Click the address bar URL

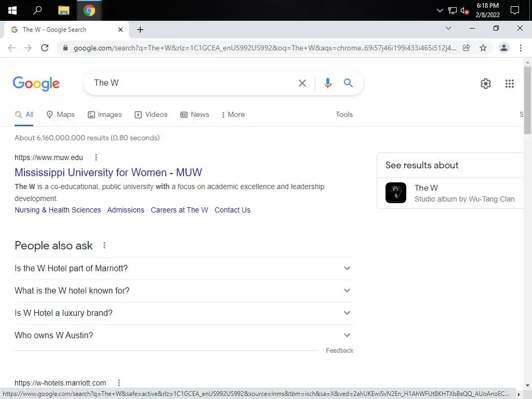point(264,48)
